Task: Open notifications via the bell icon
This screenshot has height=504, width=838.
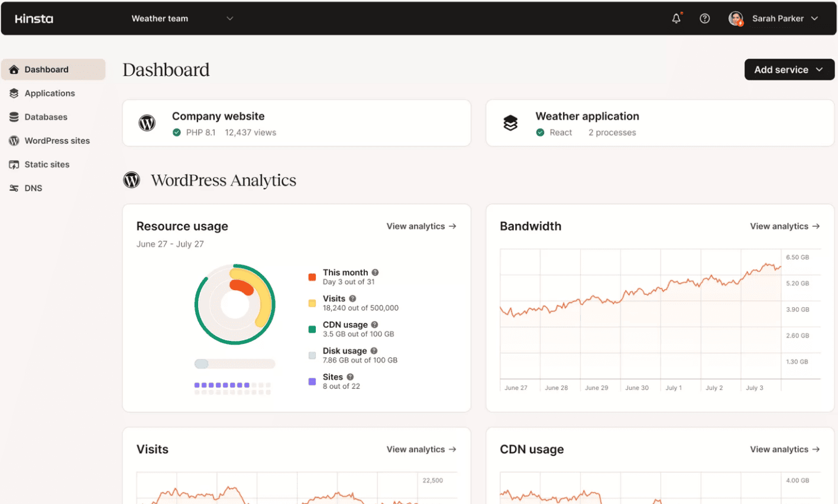Action: point(676,18)
